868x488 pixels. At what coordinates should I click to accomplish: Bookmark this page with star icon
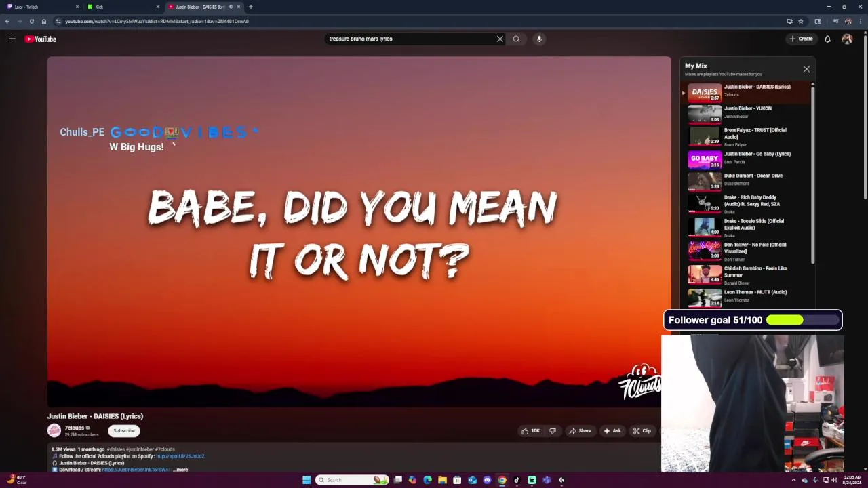(x=801, y=21)
